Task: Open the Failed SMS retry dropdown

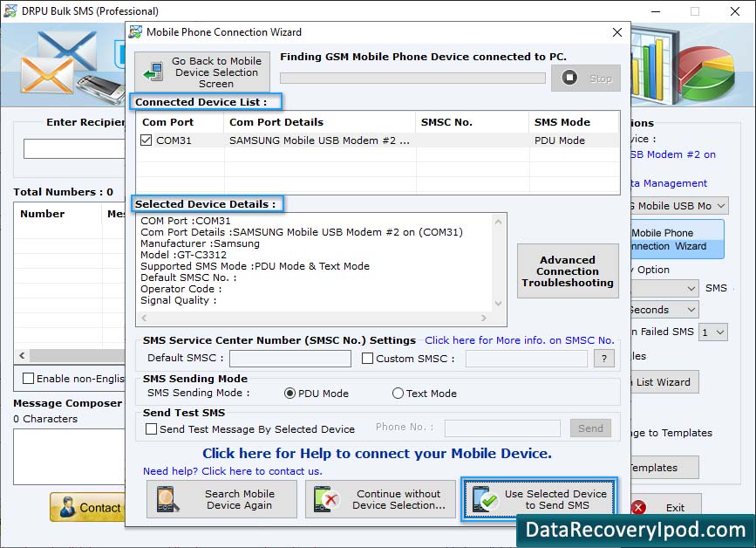Action: pos(712,332)
